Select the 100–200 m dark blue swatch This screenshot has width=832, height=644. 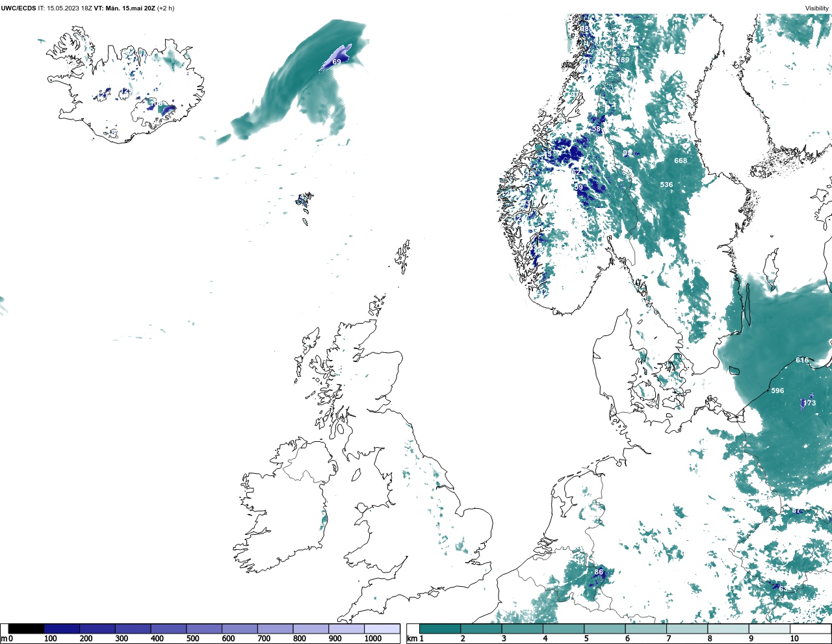pos(62,628)
